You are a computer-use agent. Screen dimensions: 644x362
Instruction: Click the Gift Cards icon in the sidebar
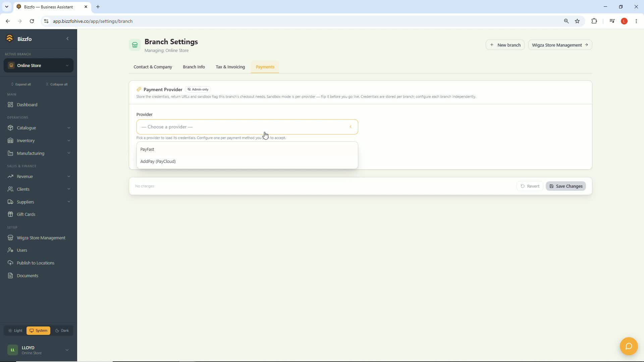[10, 214]
